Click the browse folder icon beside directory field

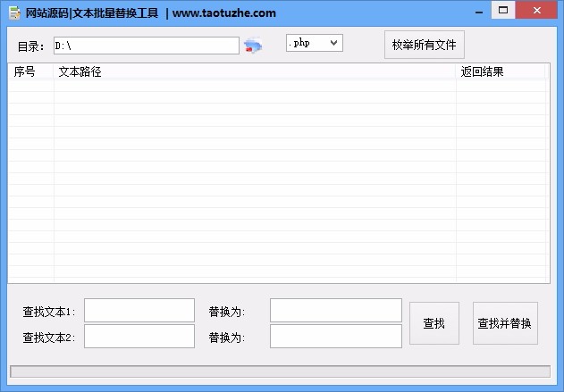[253, 46]
